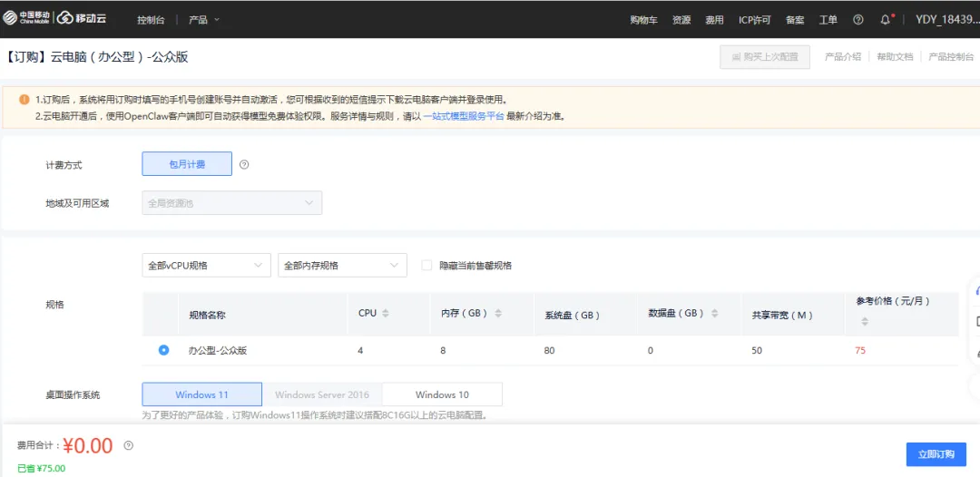Open 一站式模型服务平台 link
This screenshot has height=477, width=980.
tap(463, 116)
